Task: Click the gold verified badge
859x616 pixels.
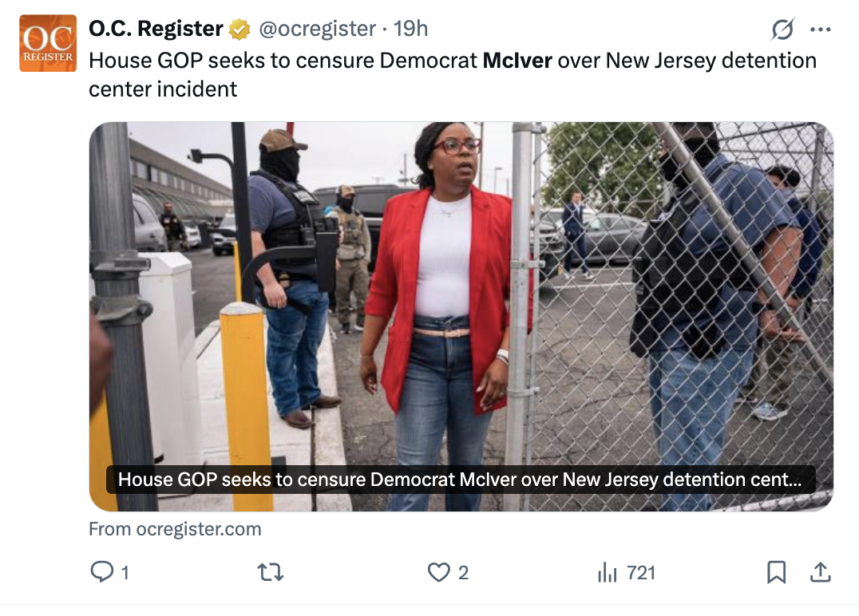Action: (x=239, y=30)
